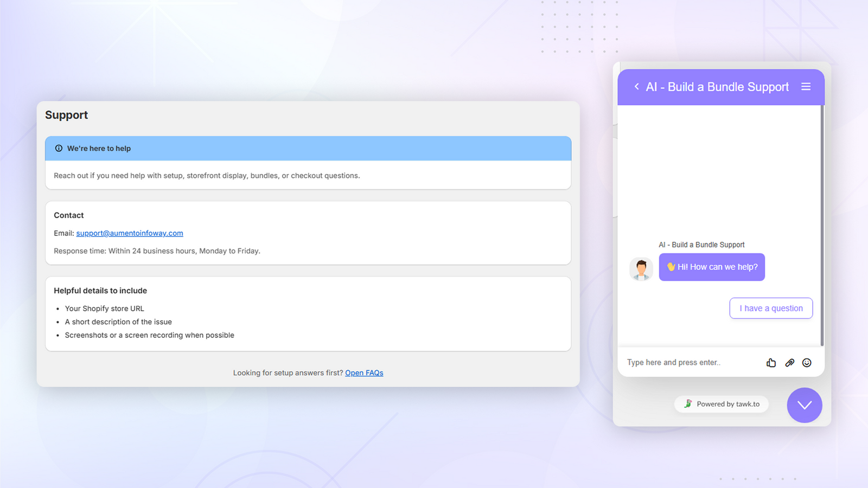Click the Helpful details to include heading
The height and width of the screenshot is (488, 868).
tap(100, 291)
